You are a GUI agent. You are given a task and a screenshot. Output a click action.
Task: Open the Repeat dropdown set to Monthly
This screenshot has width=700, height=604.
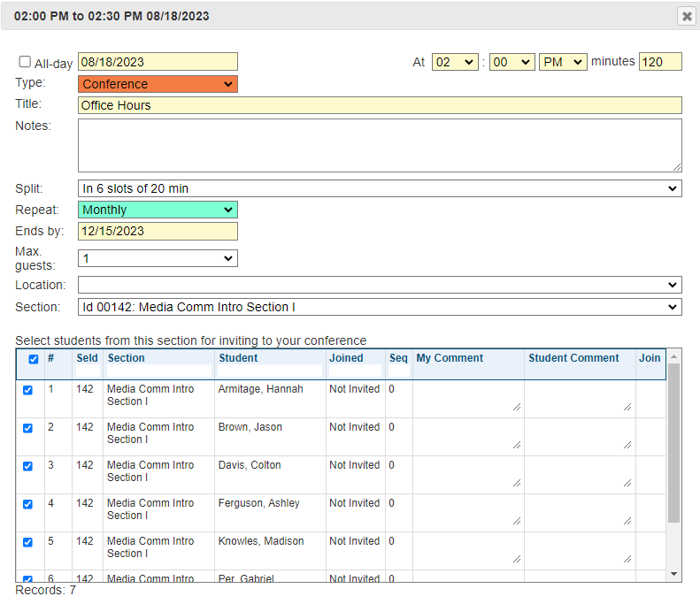[158, 210]
